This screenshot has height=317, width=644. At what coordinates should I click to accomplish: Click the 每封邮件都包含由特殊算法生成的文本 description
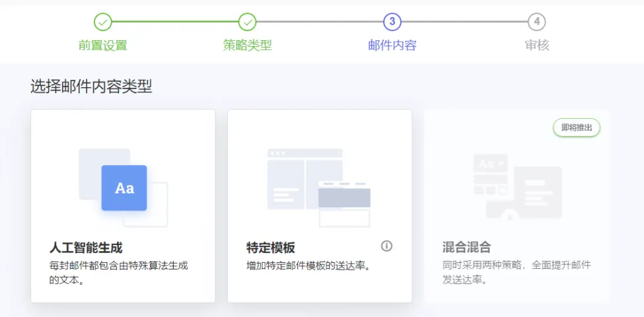coord(118,272)
